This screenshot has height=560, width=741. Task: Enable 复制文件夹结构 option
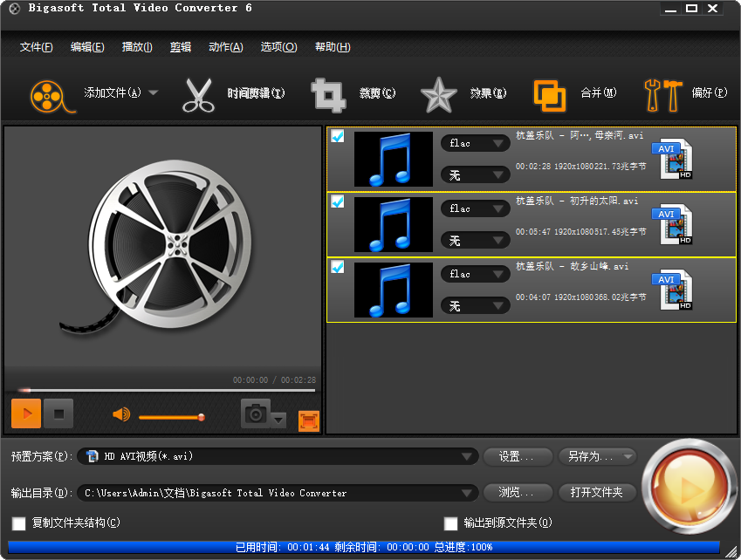coord(18,522)
